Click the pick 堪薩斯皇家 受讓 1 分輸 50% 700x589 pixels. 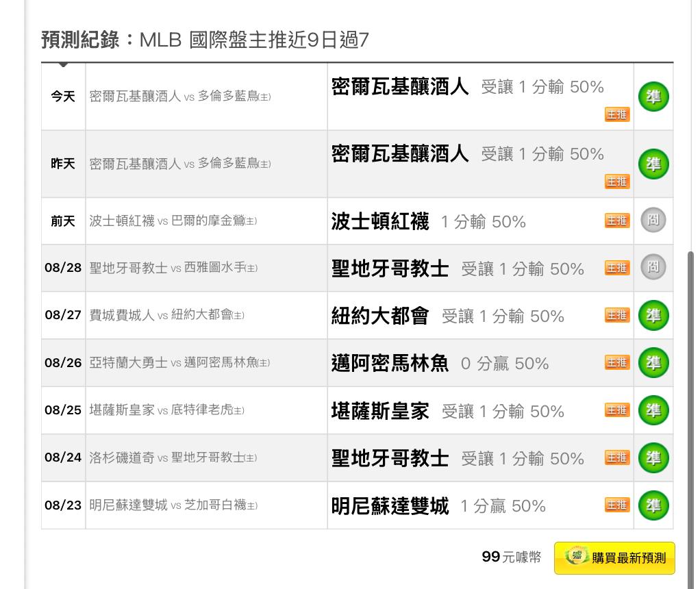(448, 411)
